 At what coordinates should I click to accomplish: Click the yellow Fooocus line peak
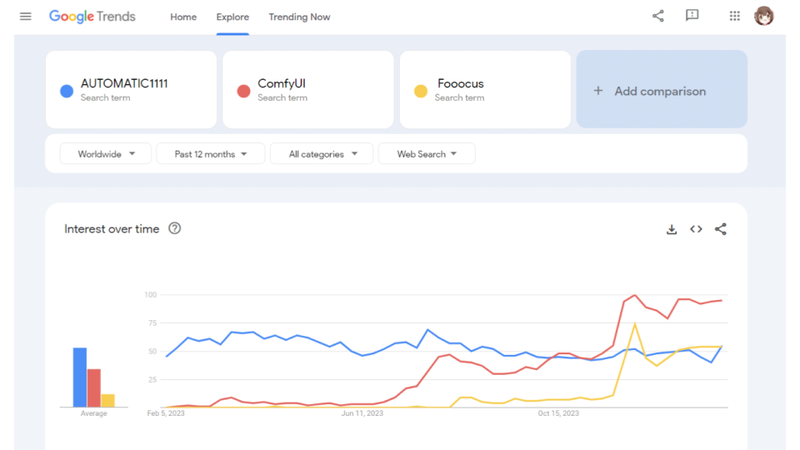(635, 323)
